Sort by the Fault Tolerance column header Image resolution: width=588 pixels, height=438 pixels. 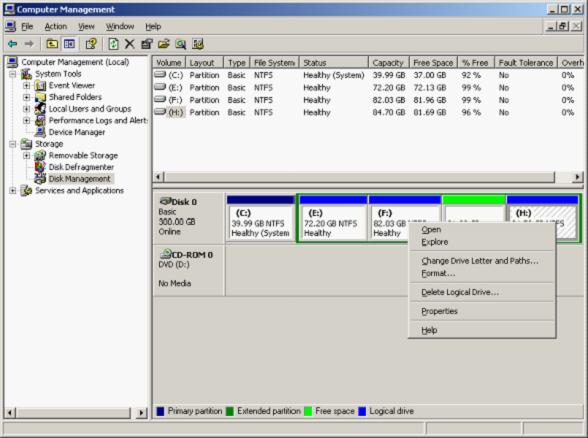click(x=526, y=63)
